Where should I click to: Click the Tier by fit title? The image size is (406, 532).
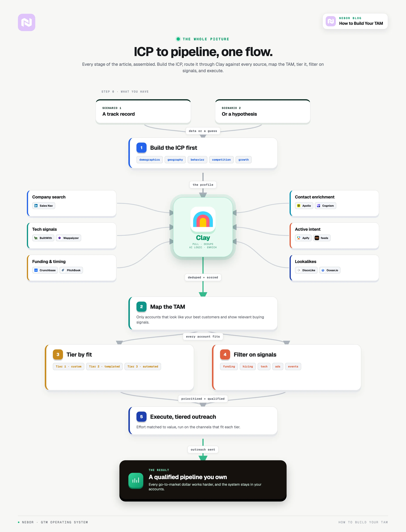(79, 355)
